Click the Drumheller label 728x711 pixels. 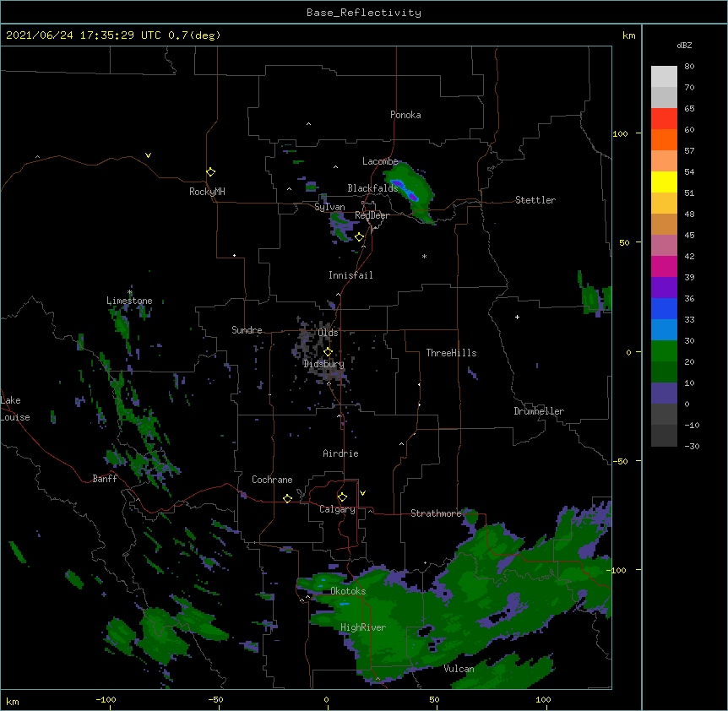click(x=539, y=411)
